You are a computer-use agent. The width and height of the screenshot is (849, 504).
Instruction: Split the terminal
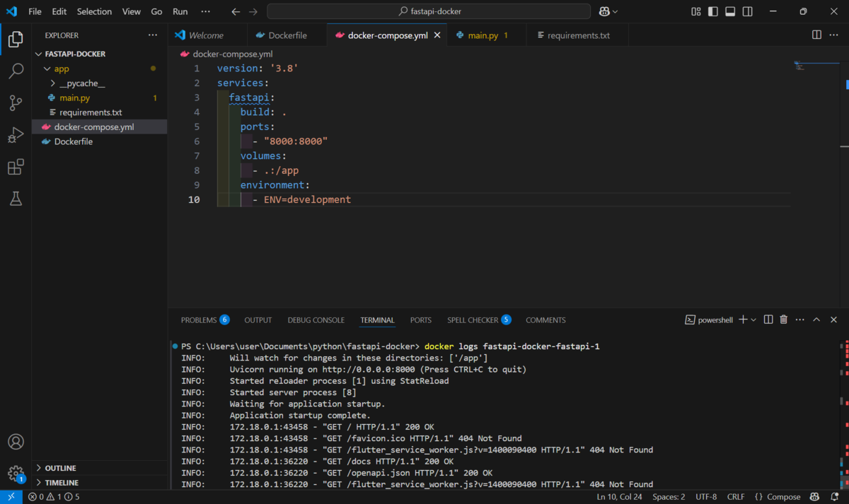[x=768, y=320]
